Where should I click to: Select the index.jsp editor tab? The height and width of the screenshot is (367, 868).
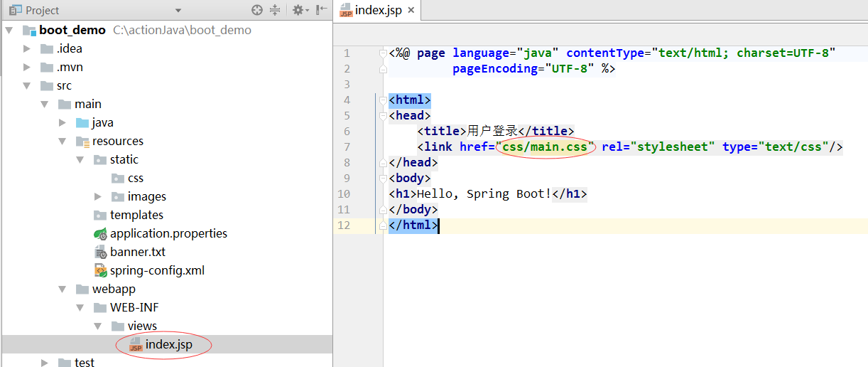pyautogui.click(x=378, y=11)
